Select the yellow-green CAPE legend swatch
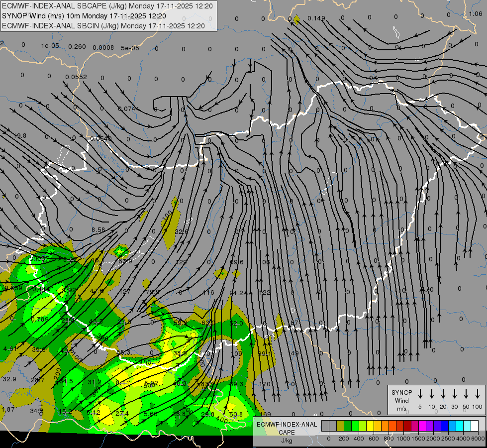Image resolution: width=487 pixels, height=448 pixels. tap(363, 426)
